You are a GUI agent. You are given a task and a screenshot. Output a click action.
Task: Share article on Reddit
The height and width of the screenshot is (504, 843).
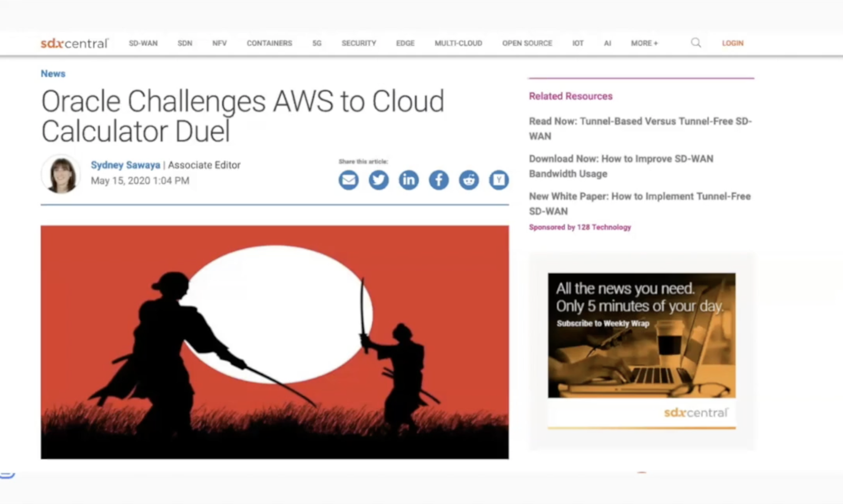coord(468,180)
